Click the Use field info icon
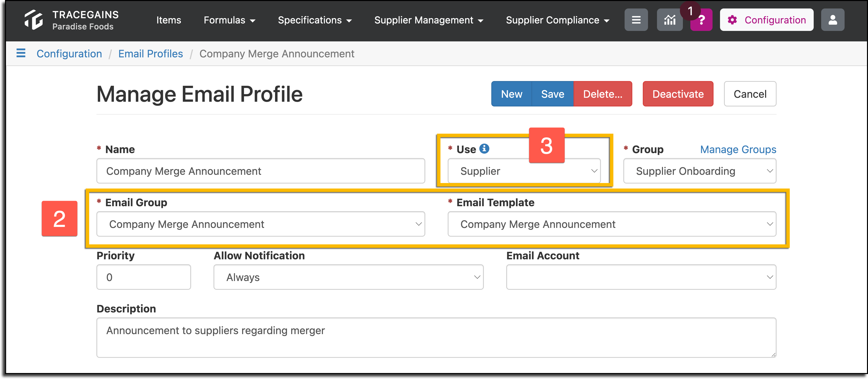 [484, 148]
